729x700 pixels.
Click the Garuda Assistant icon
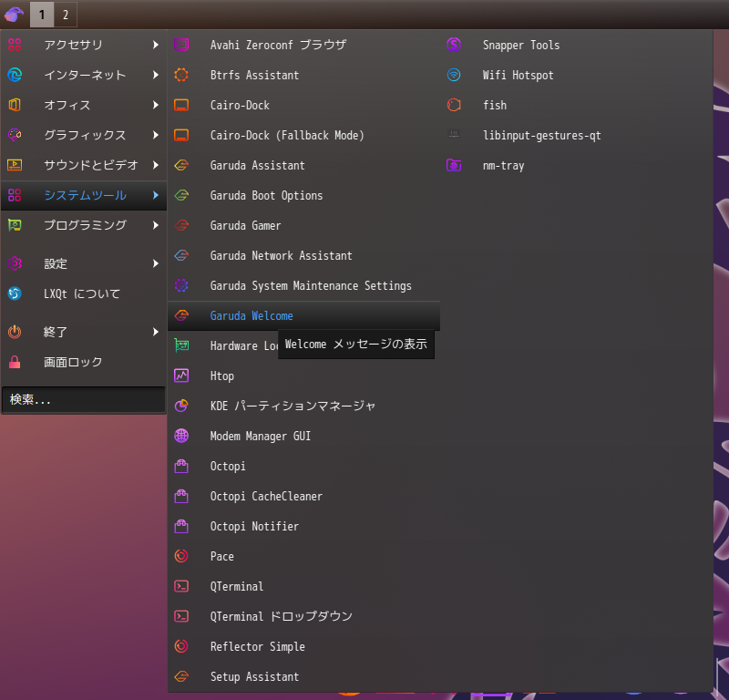coord(181,165)
